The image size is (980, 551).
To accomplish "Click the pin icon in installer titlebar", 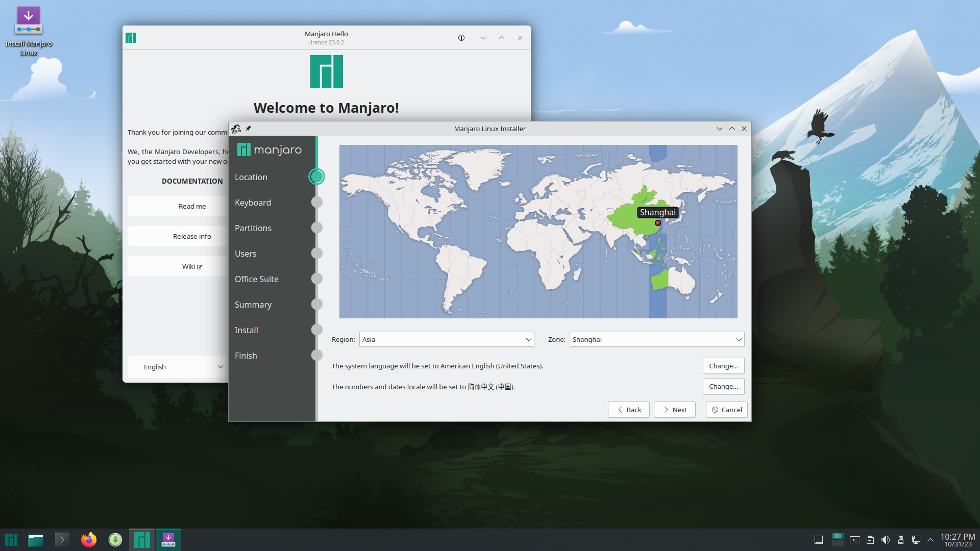I will pyautogui.click(x=249, y=129).
